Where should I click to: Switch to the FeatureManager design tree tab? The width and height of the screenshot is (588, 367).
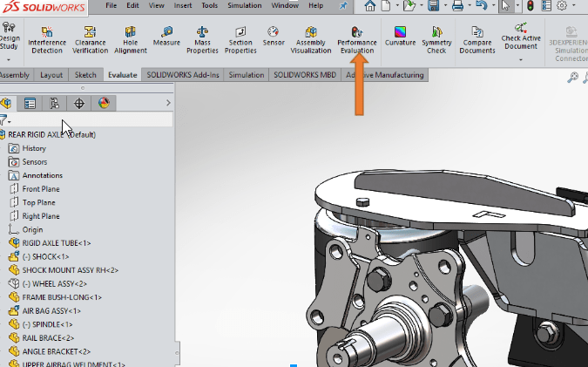tap(6, 103)
